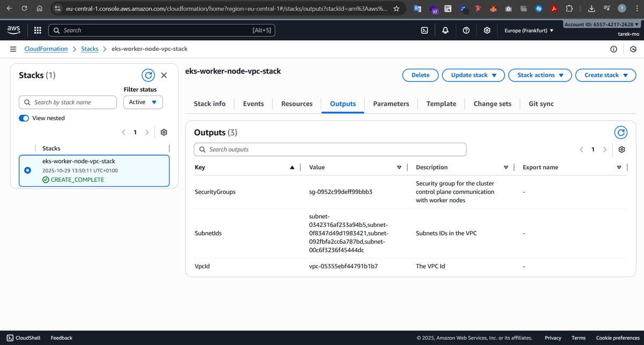Switch to the Parameters tab
The image size is (644, 345).
[x=391, y=104]
